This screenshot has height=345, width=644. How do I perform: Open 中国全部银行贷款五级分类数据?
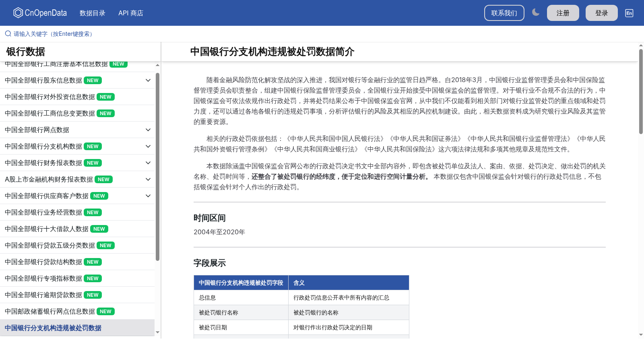(77, 245)
